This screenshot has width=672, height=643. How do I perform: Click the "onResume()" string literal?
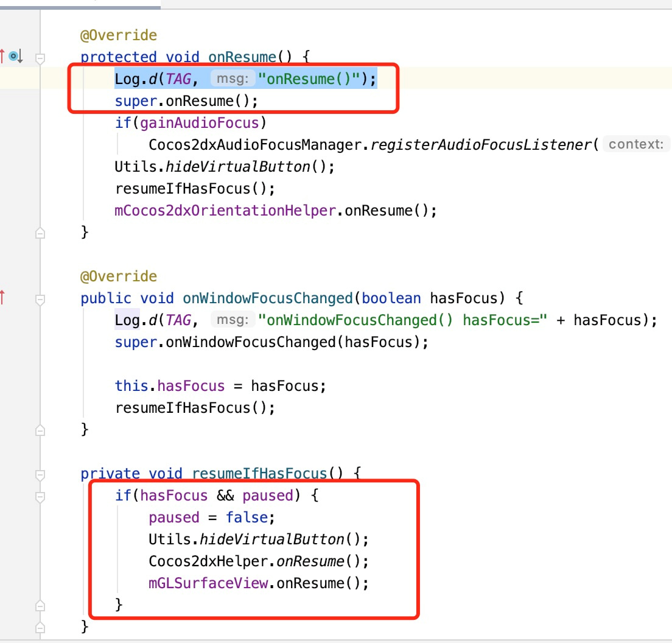point(309,79)
